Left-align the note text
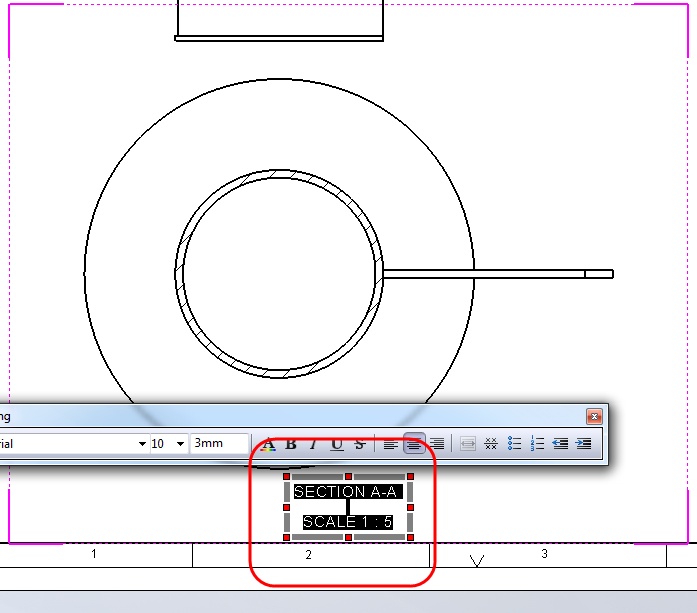The width and height of the screenshot is (697, 613). tap(391, 444)
